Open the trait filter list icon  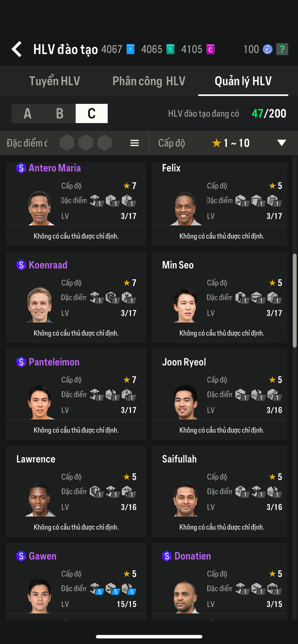[x=134, y=143]
